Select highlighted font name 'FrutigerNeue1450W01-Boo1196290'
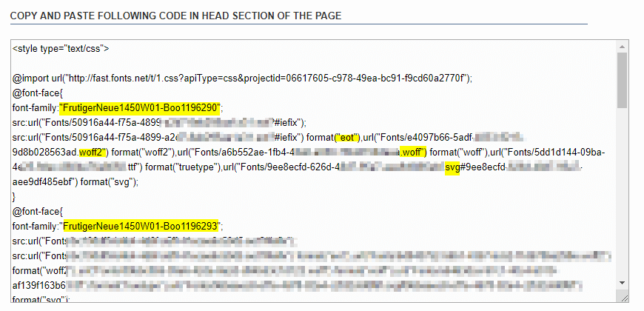 [141, 108]
